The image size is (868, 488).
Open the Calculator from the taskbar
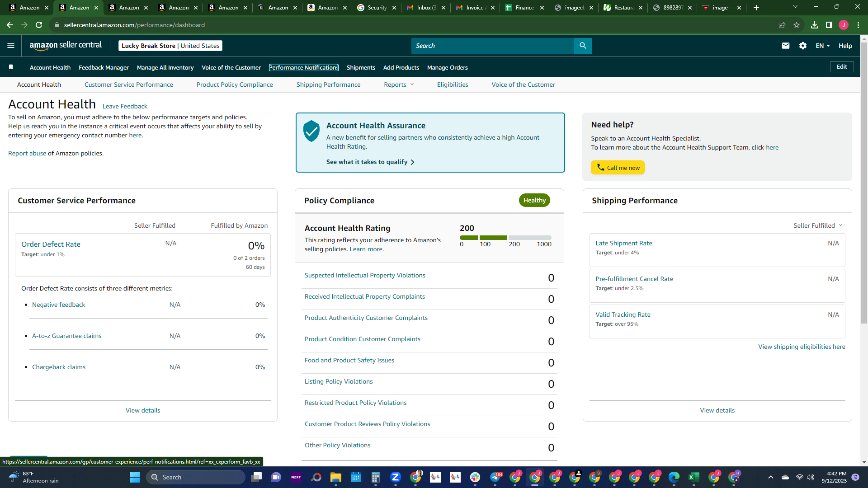(375, 477)
